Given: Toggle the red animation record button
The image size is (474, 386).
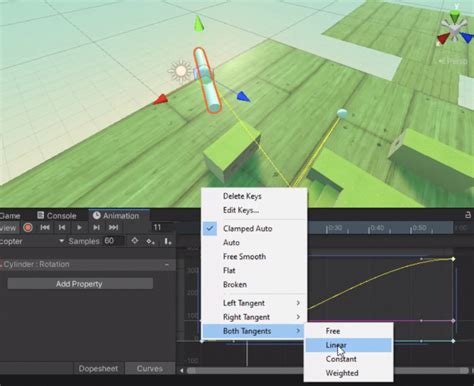Looking at the screenshot, I should pyautogui.click(x=28, y=228).
